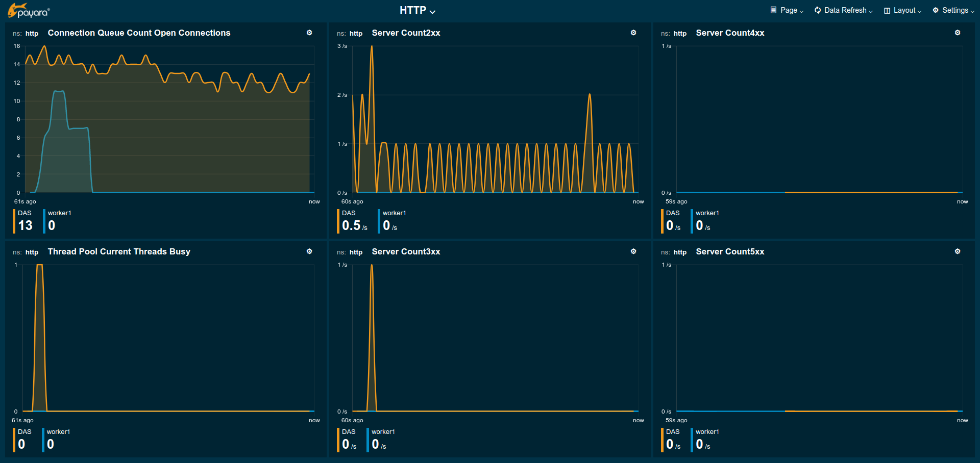This screenshot has width=980, height=463.
Task: Open settings gear of Thread Pool widget
Action: click(309, 251)
